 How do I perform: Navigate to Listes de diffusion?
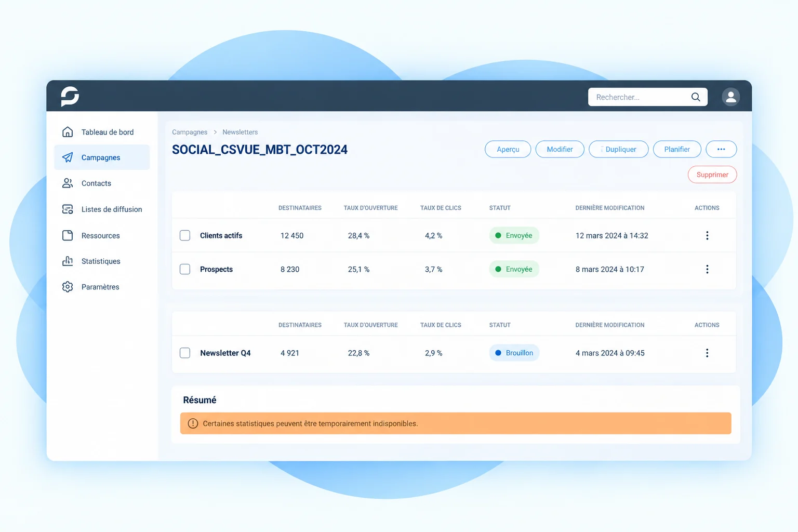pos(102,209)
